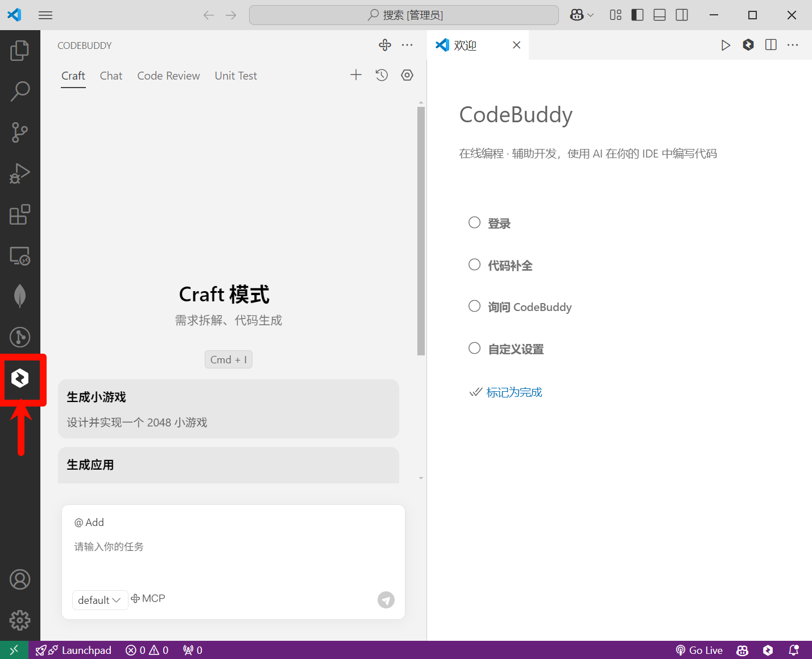Select the 登录 step radio

point(474,222)
